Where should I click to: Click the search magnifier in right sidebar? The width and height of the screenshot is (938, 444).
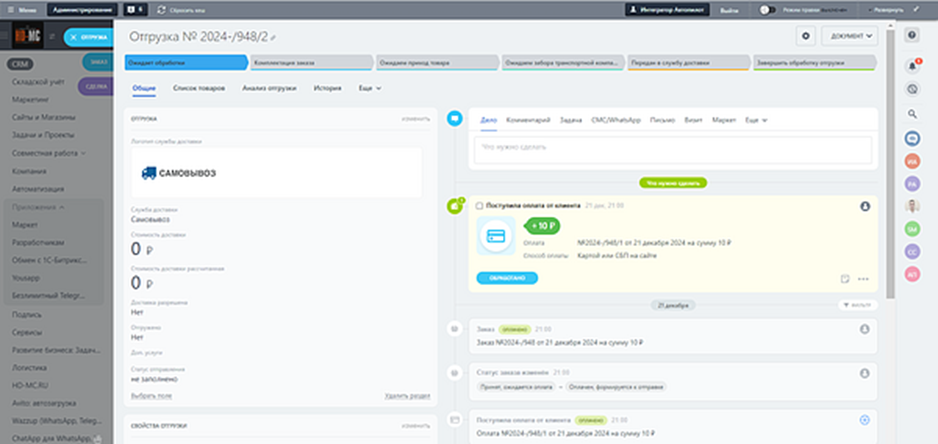click(912, 114)
